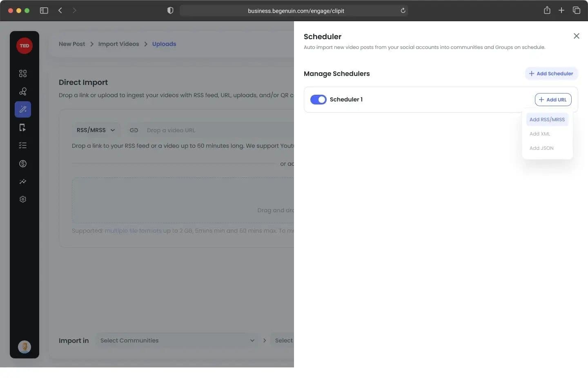Click the link icon beside URL field
This screenshot has height=378, width=588.
point(134,130)
